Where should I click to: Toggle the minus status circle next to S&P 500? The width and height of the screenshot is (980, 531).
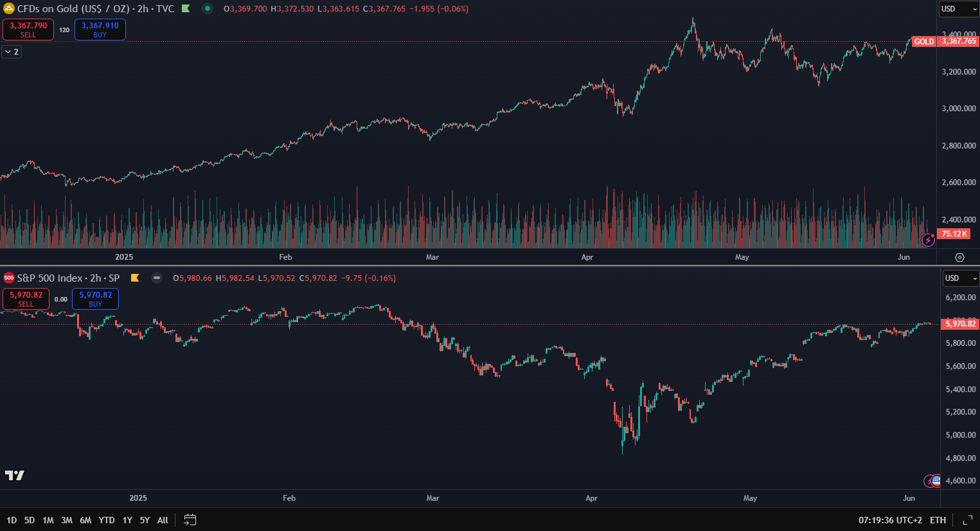click(157, 278)
